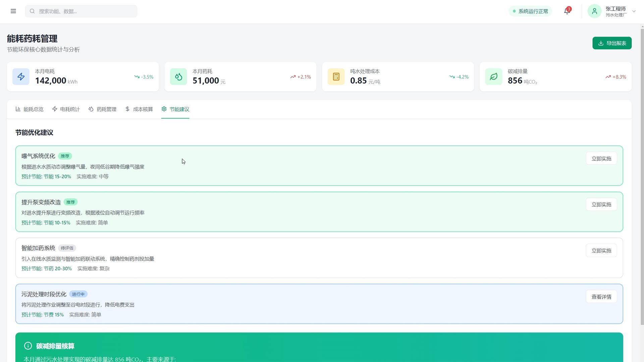Image resolution: width=644 pixels, height=362 pixels.
Task: Open the 药耗管理 tab
Action: (103, 109)
